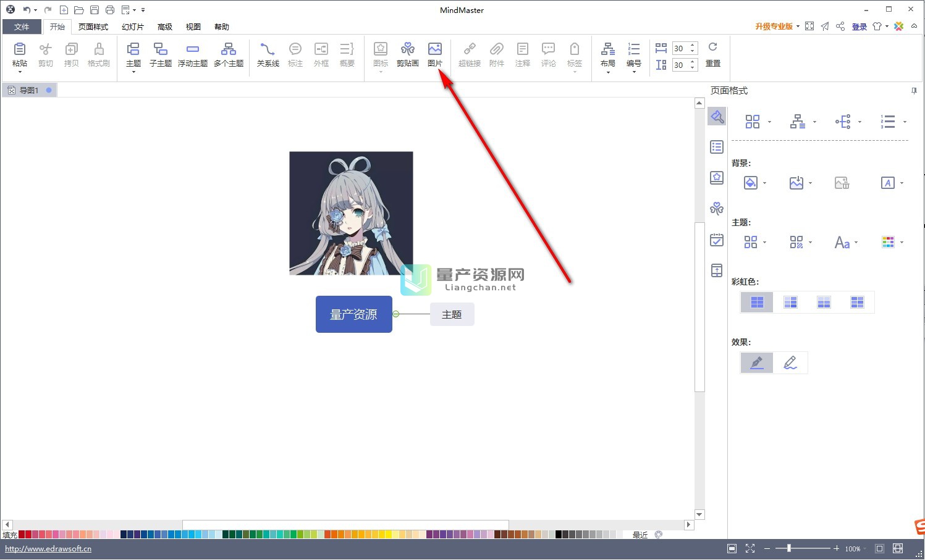Screen dimensions: 925x560
Task: Click the horizontal spacing value field
Action: point(680,48)
